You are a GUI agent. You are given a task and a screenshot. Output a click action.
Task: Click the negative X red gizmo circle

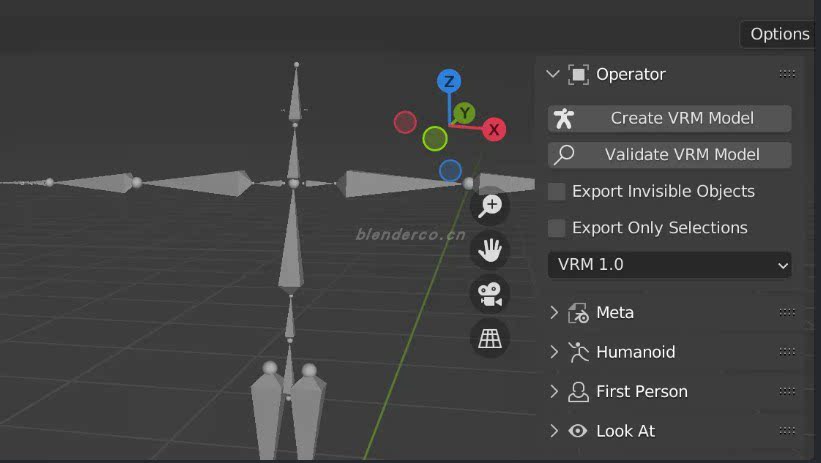(405, 123)
